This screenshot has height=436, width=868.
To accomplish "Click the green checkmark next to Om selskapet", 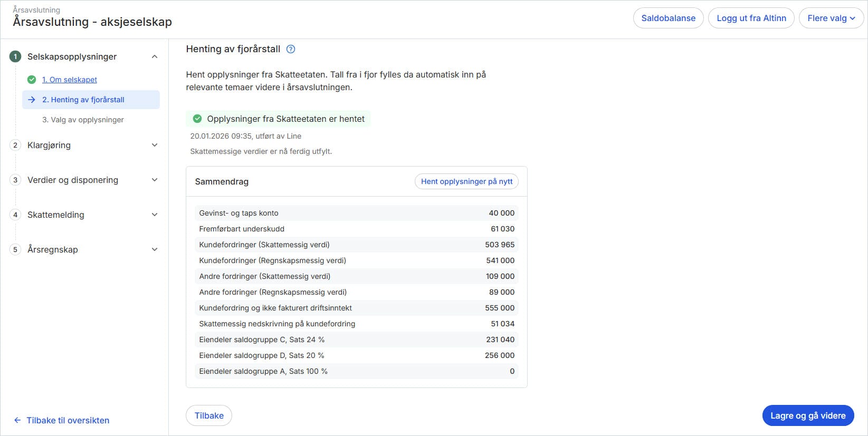I will (x=32, y=80).
